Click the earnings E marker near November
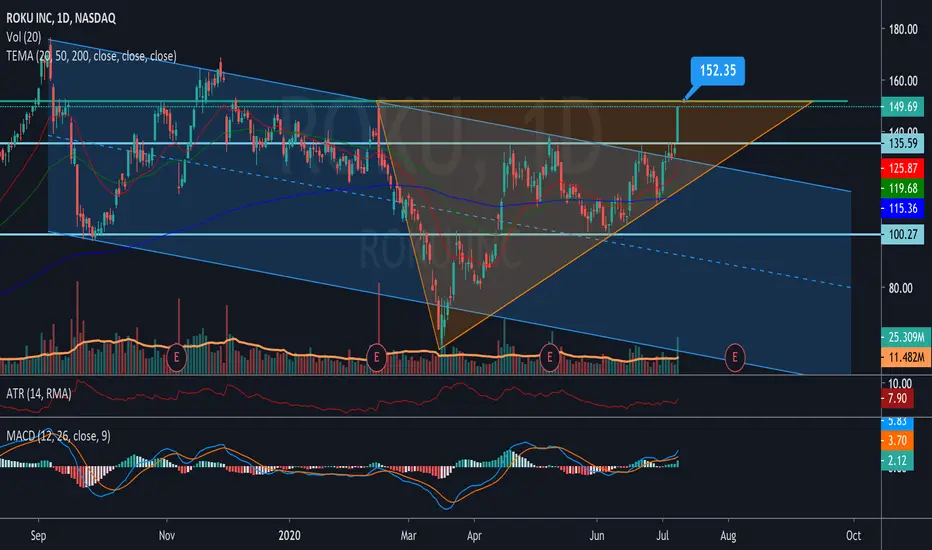Screen dimensions: 932x550 coord(176,357)
